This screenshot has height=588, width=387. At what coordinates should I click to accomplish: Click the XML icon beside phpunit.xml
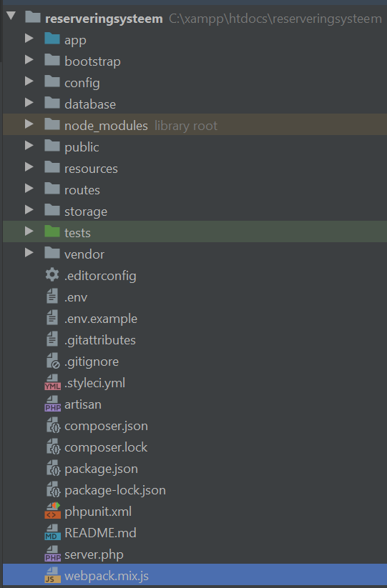pos(52,511)
